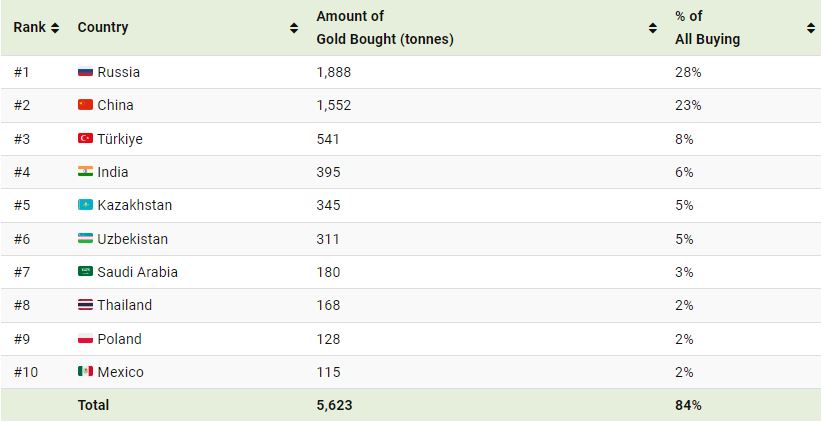Click the Total 84% cell
The height and width of the screenshot is (422, 822).
tap(688, 405)
